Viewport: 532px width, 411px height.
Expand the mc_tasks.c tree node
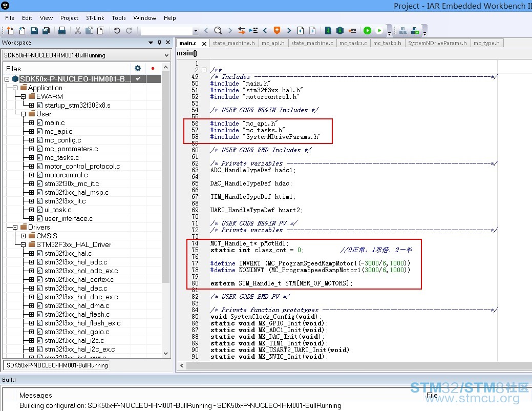pyautogui.click(x=31, y=158)
